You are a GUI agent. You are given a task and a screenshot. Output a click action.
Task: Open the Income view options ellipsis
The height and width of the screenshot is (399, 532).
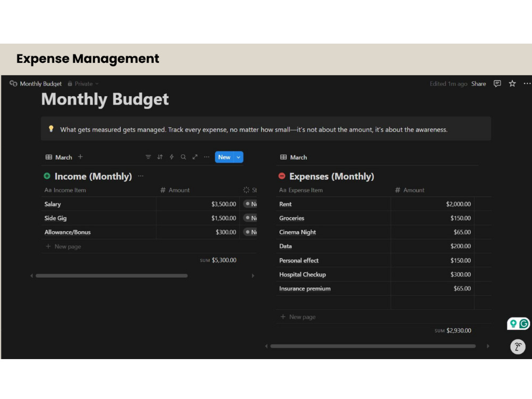click(206, 157)
